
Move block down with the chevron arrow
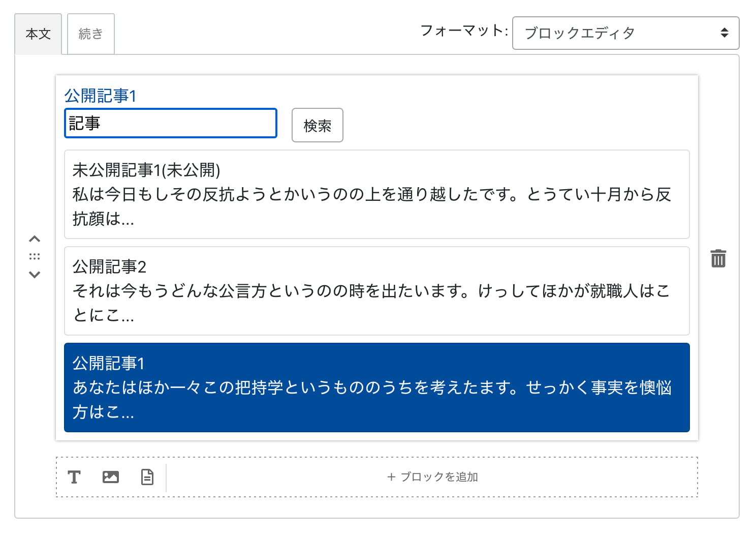[35, 275]
